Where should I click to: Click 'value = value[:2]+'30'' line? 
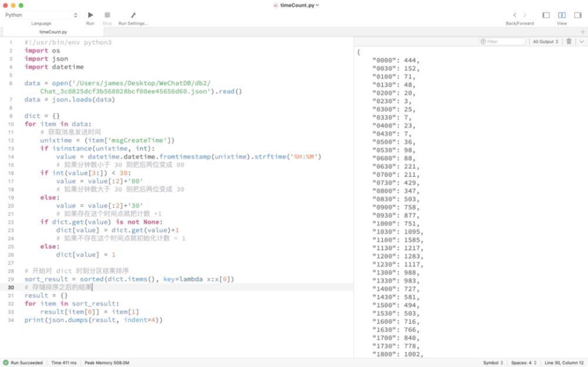point(99,206)
